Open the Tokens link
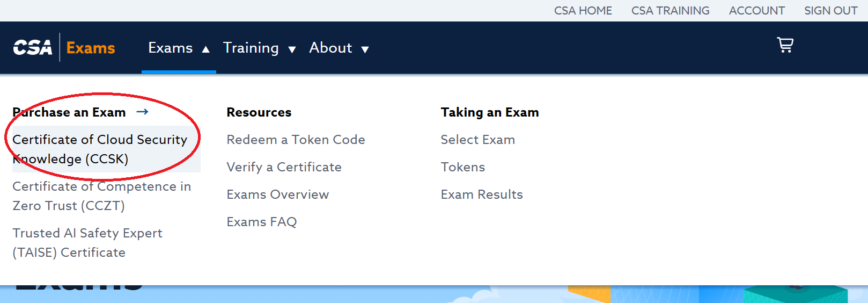This screenshot has height=303, width=868. pos(462,167)
